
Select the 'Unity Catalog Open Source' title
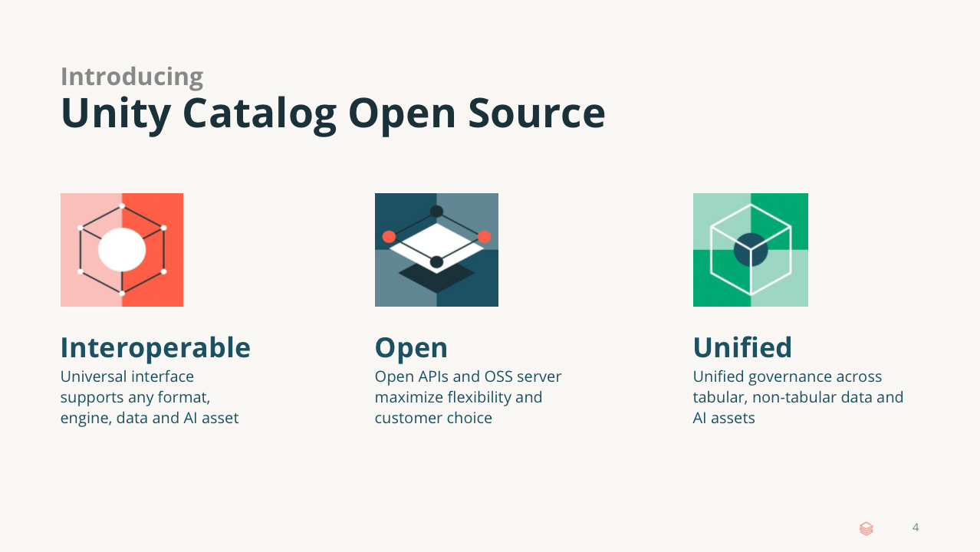[x=333, y=113]
